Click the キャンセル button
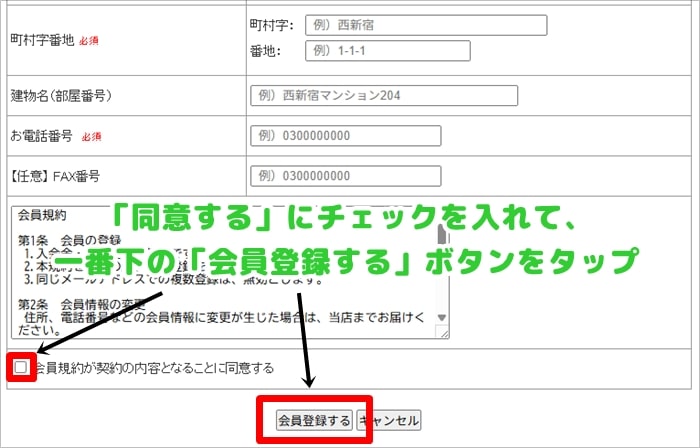This screenshot has width=700, height=448. (x=388, y=420)
